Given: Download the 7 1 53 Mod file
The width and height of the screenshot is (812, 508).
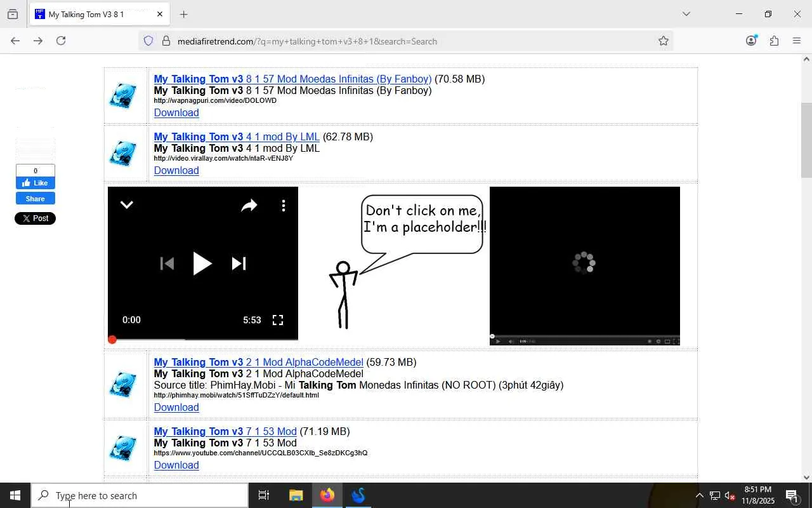Looking at the screenshot, I should (176, 465).
